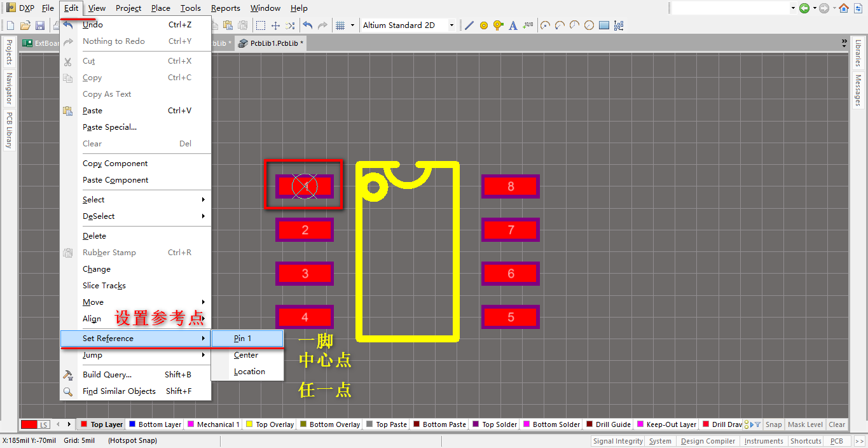The image size is (868, 448).
Task: Select the Place Line tool
Action: click(x=469, y=25)
